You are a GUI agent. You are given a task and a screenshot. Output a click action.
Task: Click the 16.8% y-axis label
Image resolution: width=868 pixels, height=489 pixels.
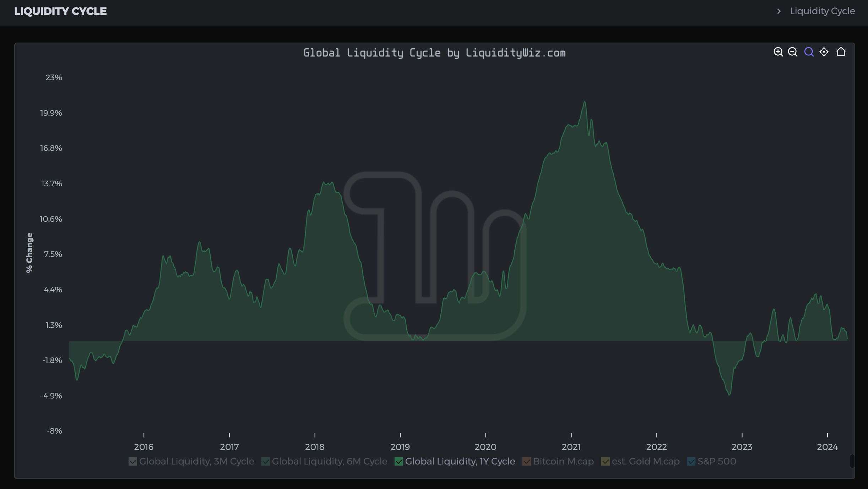click(51, 148)
